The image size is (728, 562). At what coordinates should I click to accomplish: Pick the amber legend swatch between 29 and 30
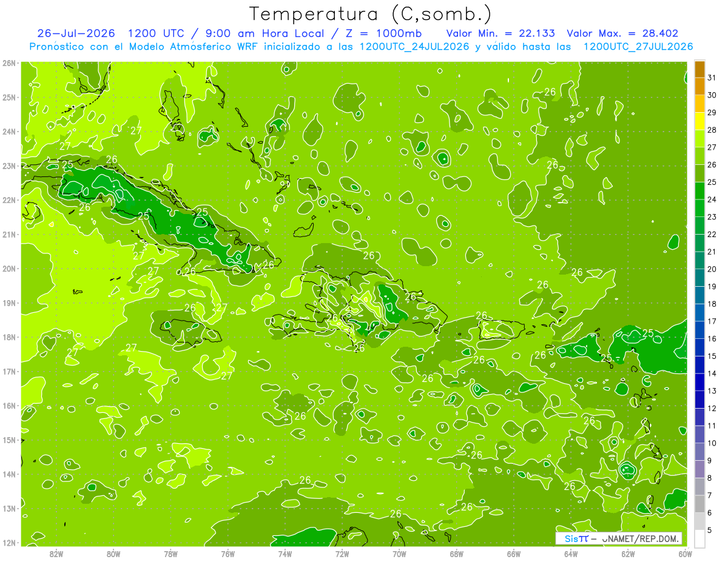click(699, 104)
